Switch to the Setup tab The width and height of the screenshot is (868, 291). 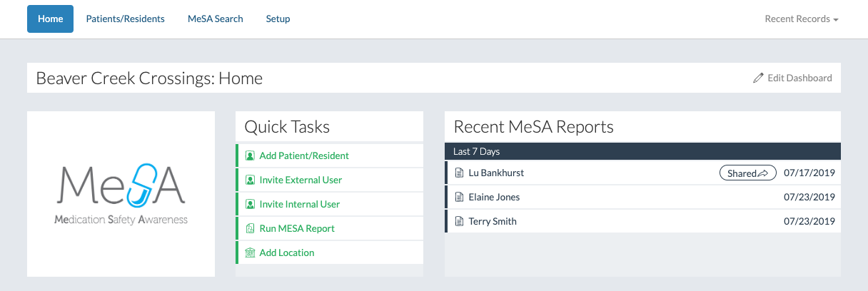pos(278,19)
